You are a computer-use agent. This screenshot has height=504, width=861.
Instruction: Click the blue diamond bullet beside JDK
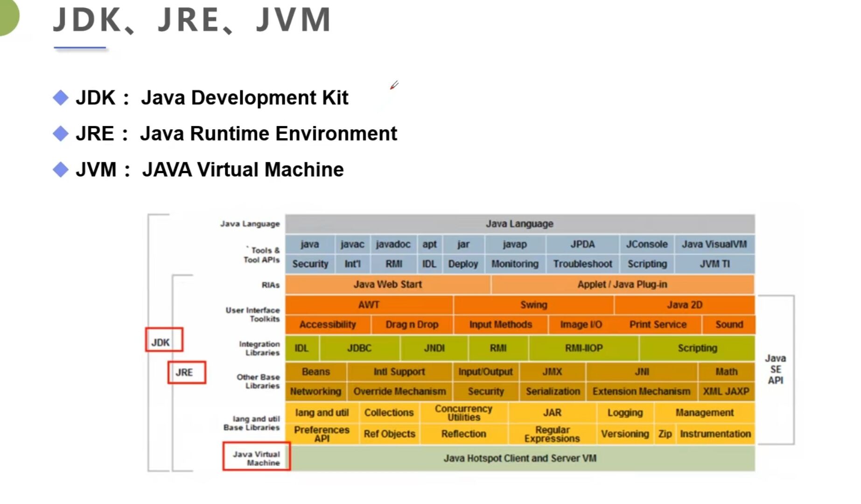(61, 98)
